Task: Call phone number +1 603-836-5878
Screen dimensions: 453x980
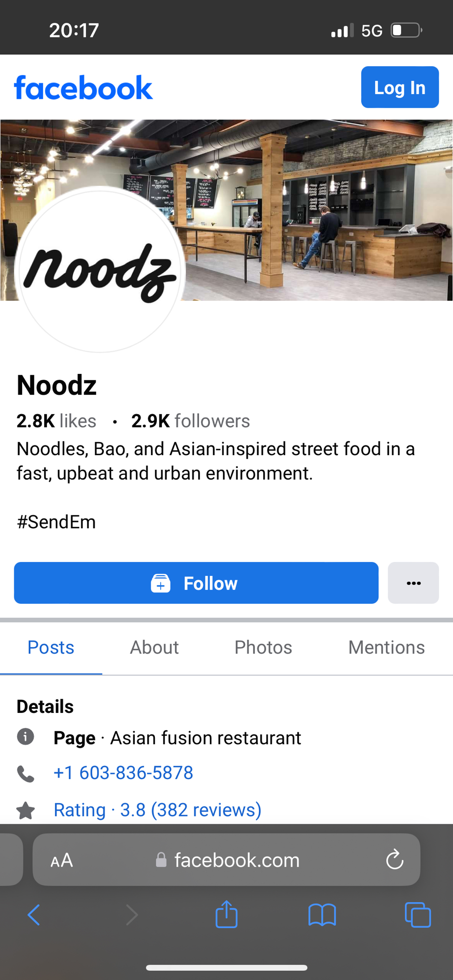Action: click(x=124, y=773)
